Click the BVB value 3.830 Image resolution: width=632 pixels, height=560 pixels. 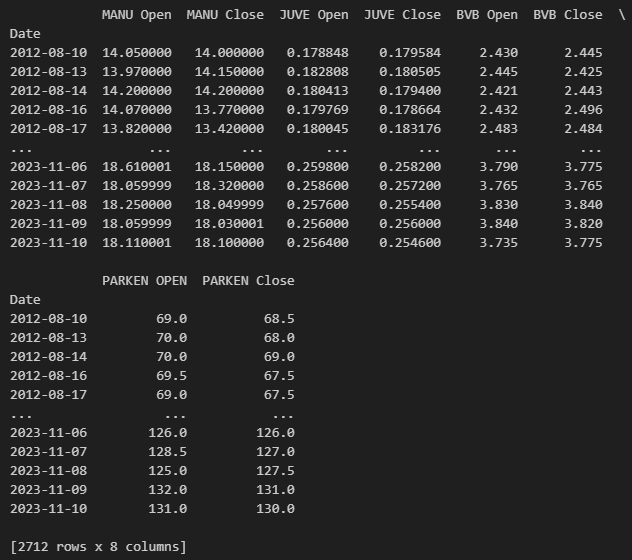[499, 204]
